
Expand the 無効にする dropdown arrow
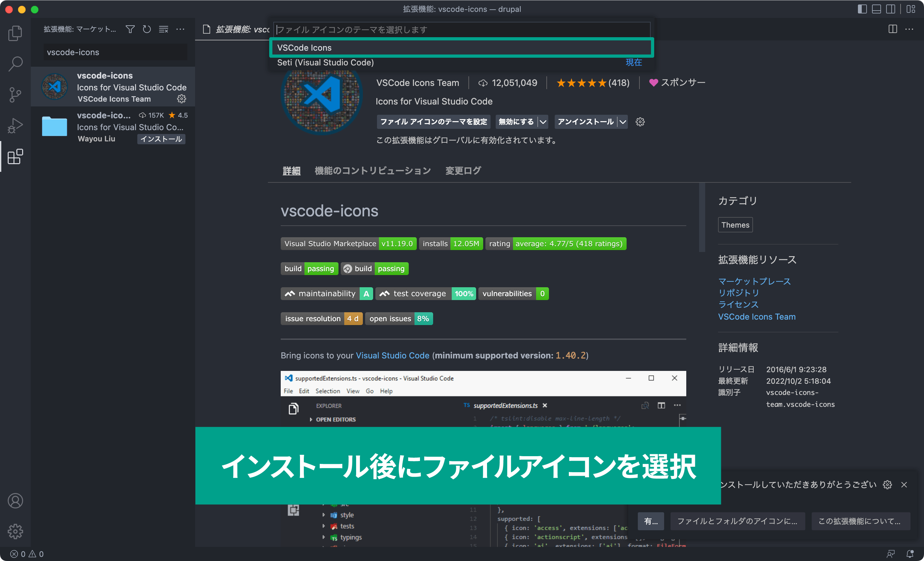click(x=543, y=122)
